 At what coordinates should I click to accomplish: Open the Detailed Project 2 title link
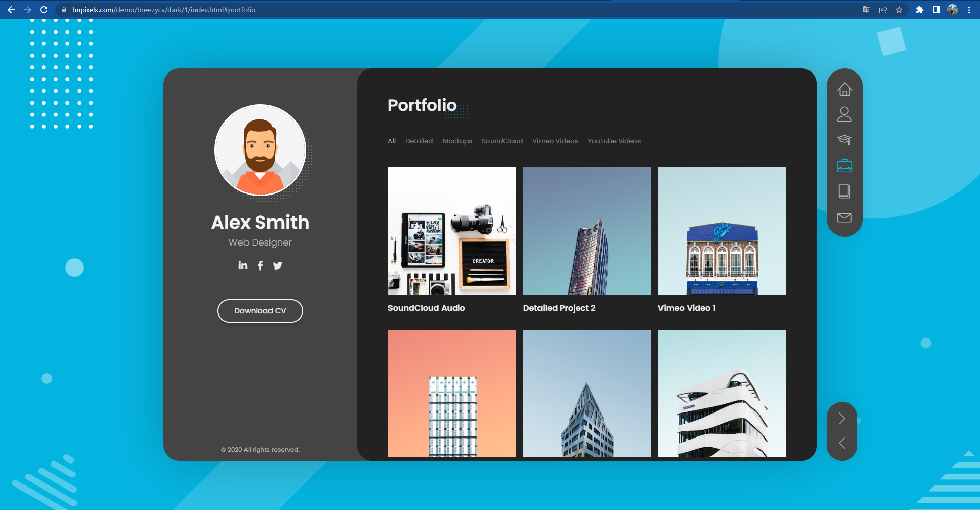click(559, 308)
